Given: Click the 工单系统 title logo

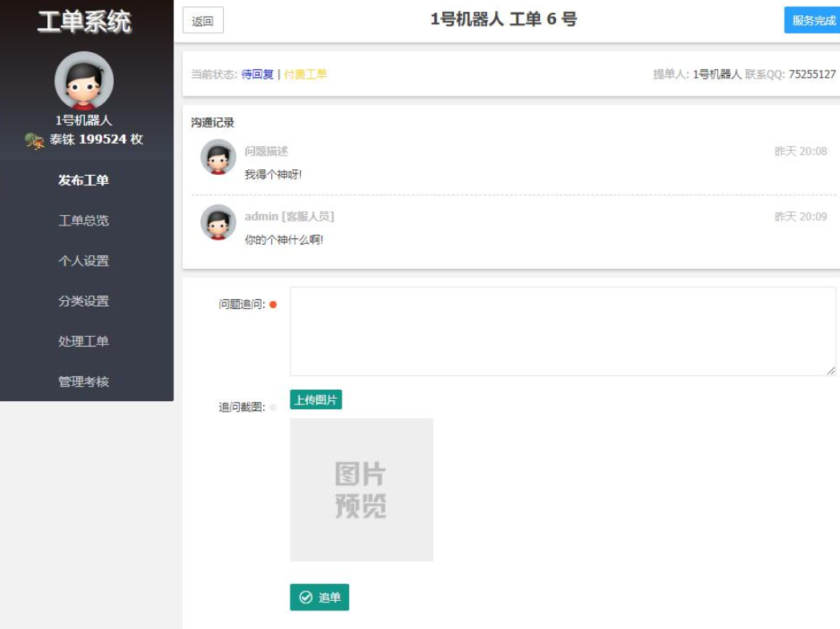Looking at the screenshot, I should pyautogui.click(x=84, y=22).
